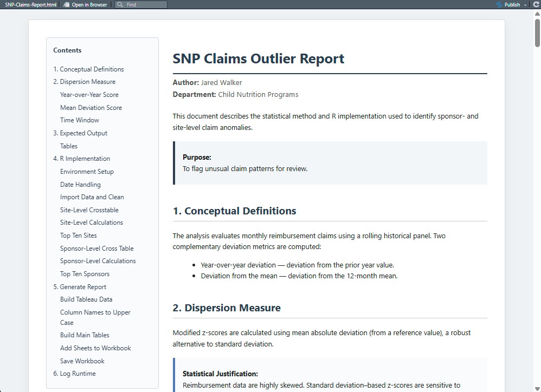Image resolution: width=541 pixels, height=392 pixels.
Task: Navigate to "Log Runtime" via Contents
Action: [74, 373]
